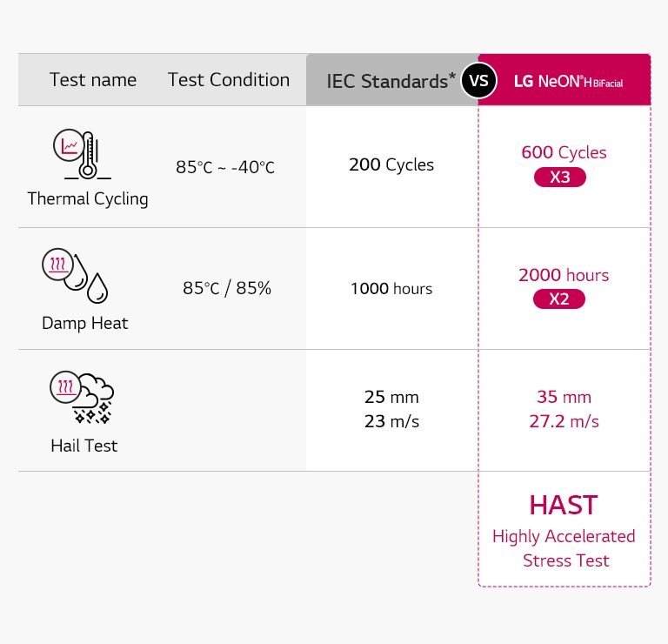Select the IEC Standards column header
Screen dimensions: 668x644
pos(391,81)
